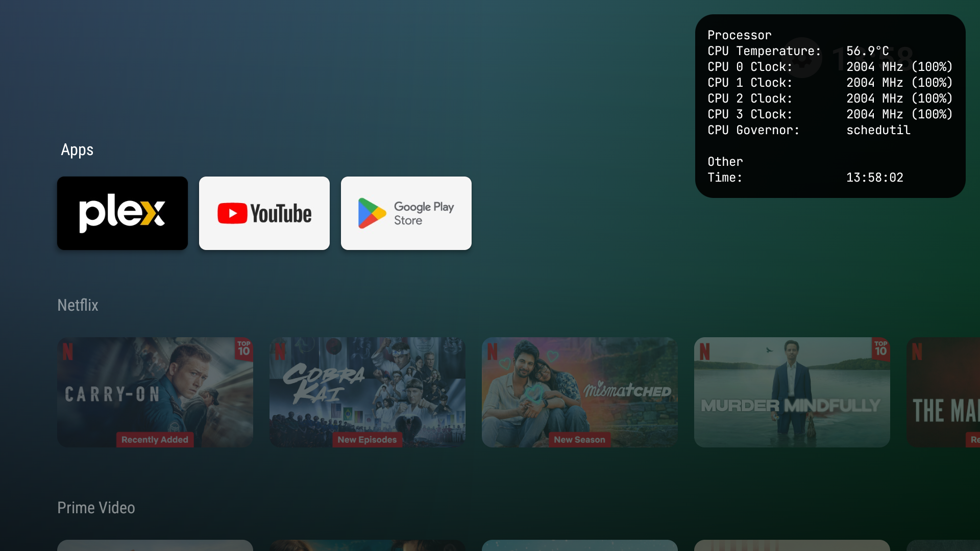The image size is (980, 551).
Task: Click the Other heading in overlay
Action: point(725,162)
